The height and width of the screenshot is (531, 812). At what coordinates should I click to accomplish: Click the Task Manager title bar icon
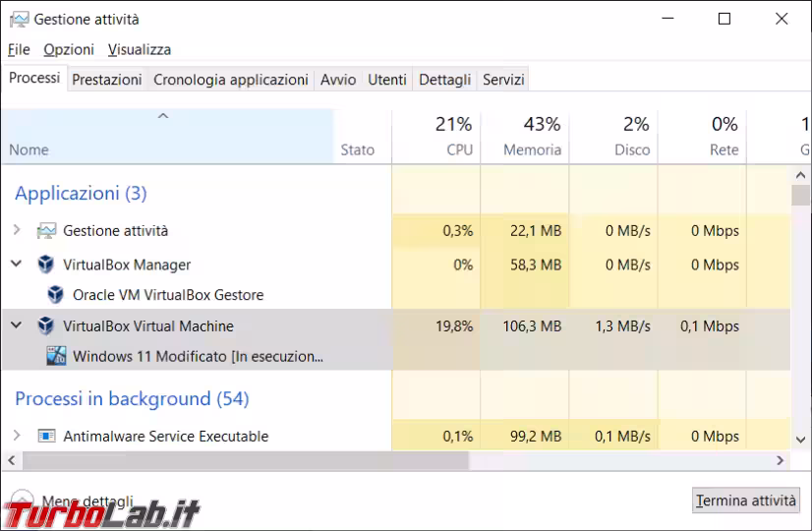17,19
